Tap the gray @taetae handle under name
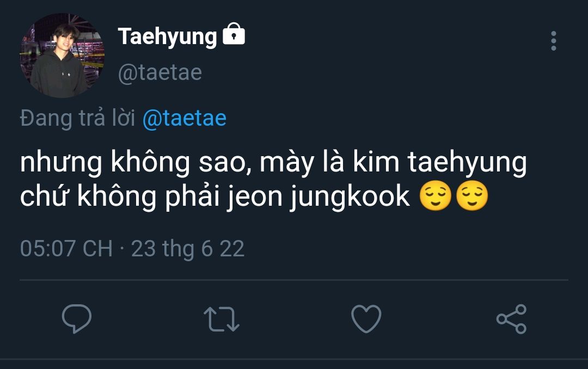Screen dimensions: 588x369 160,72
